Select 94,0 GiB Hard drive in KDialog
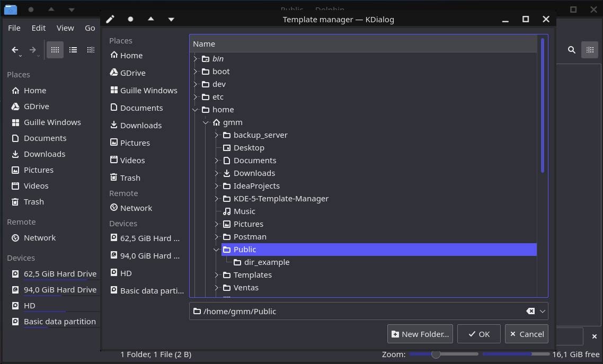The image size is (603, 364). point(145,255)
